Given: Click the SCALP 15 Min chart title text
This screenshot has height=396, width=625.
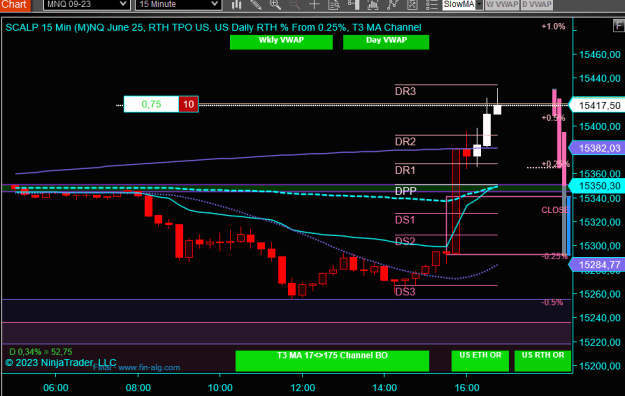Looking at the screenshot, I should (x=213, y=27).
